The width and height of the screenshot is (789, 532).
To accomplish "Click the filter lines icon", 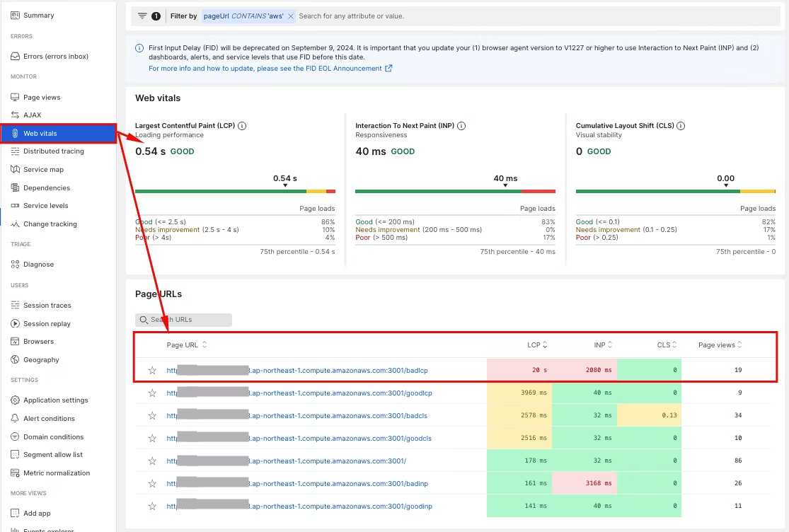I will pos(142,16).
